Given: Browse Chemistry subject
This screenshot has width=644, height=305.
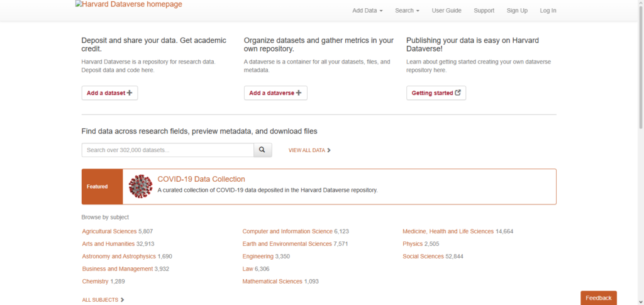Looking at the screenshot, I should [x=96, y=281].
